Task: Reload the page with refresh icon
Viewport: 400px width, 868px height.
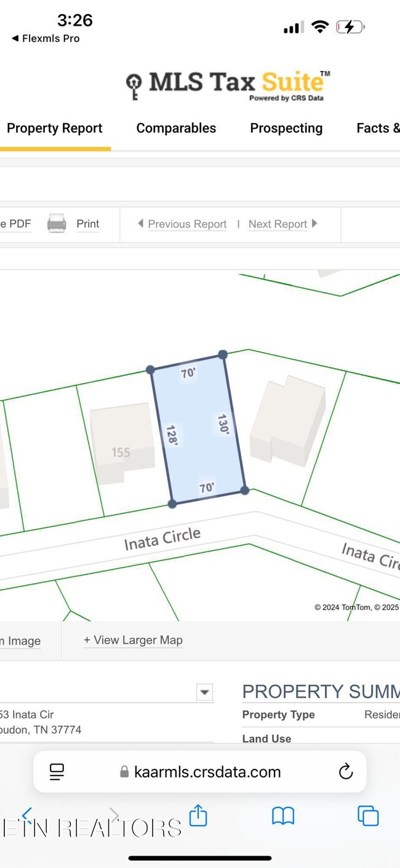Action: pyautogui.click(x=346, y=771)
